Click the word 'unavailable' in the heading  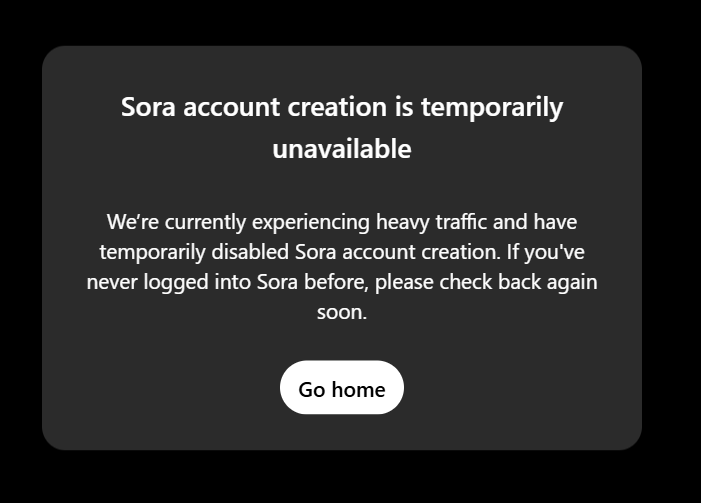pyautogui.click(x=342, y=149)
